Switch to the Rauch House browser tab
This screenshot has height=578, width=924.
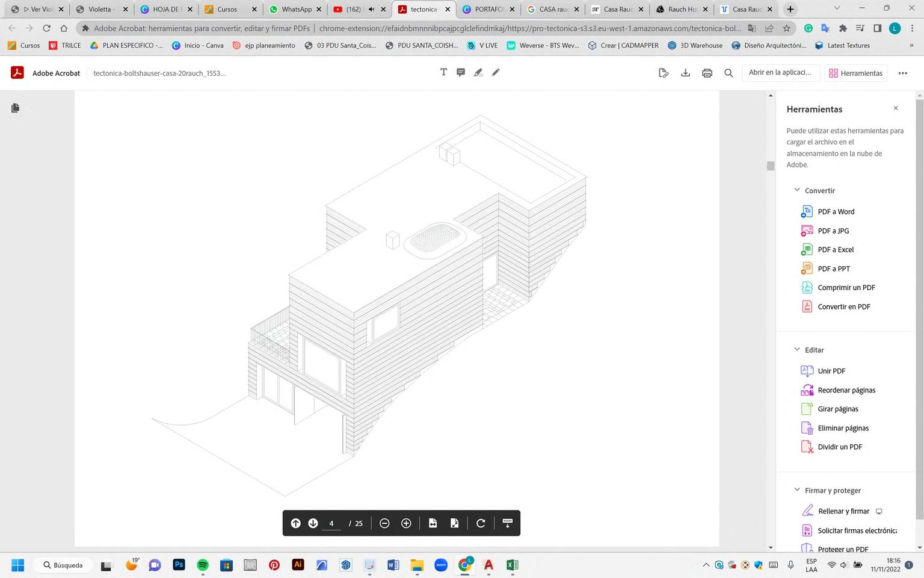click(x=681, y=9)
